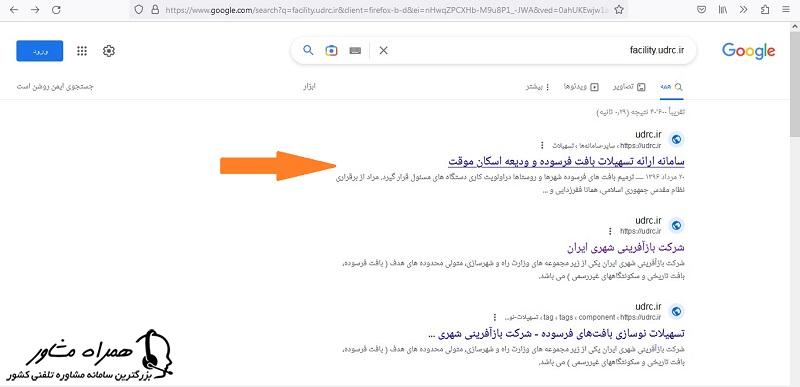The height and width of the screenshot is (387, 800).
Task: Click the safe search status text
Action: click(x=55, y=87)
